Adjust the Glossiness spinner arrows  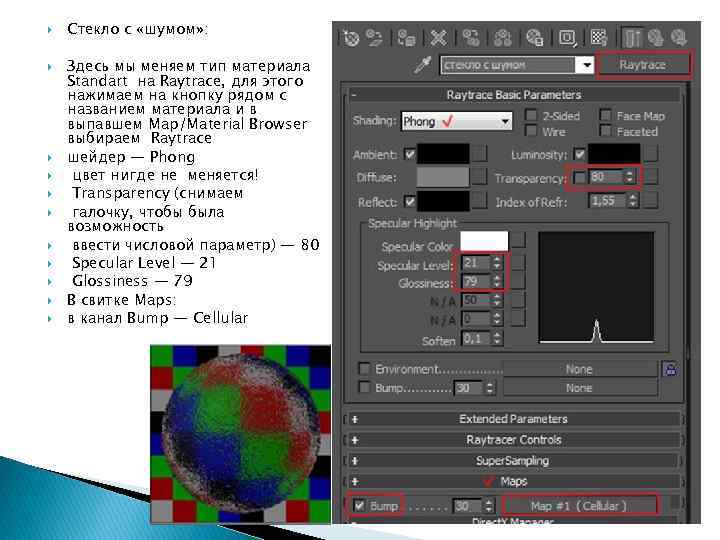(497, 281)
